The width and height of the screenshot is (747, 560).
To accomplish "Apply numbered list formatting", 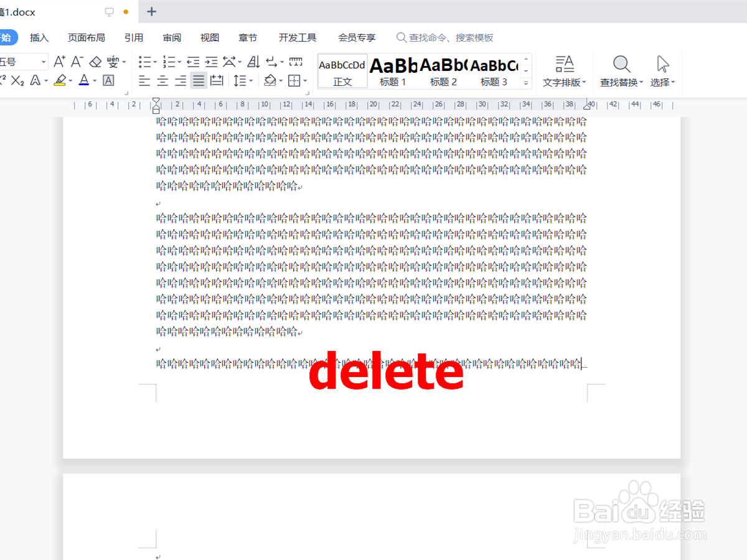I will [x=169, y=62].
